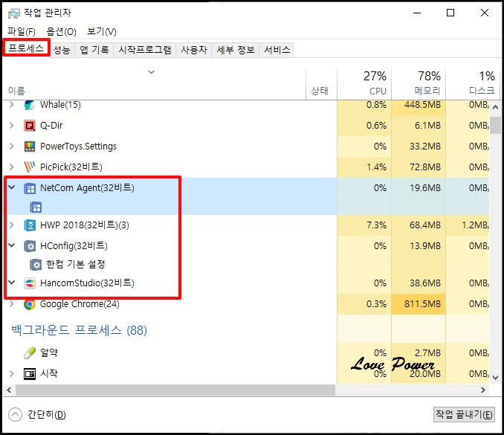The width and height of the screenshot is (504, 435).
Task: Click the 알약 pill icon
Action: click(x=30, y=353)
